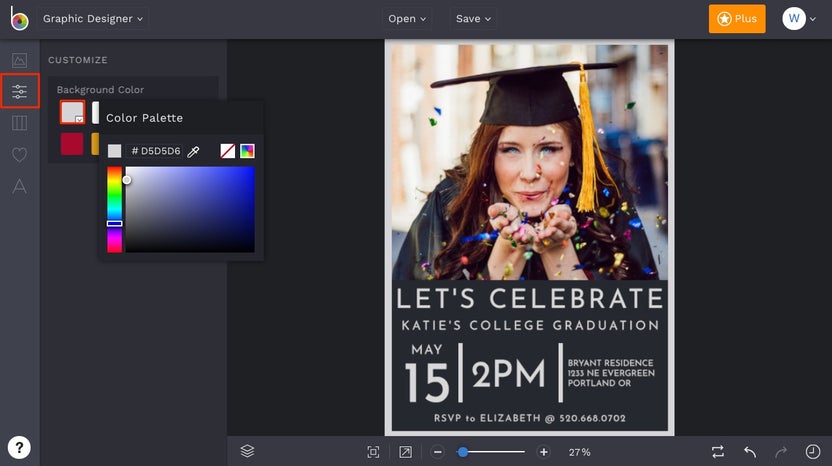Open the Templates layout sidebar icon
This screenshot has height=466, width=832.
19,123
